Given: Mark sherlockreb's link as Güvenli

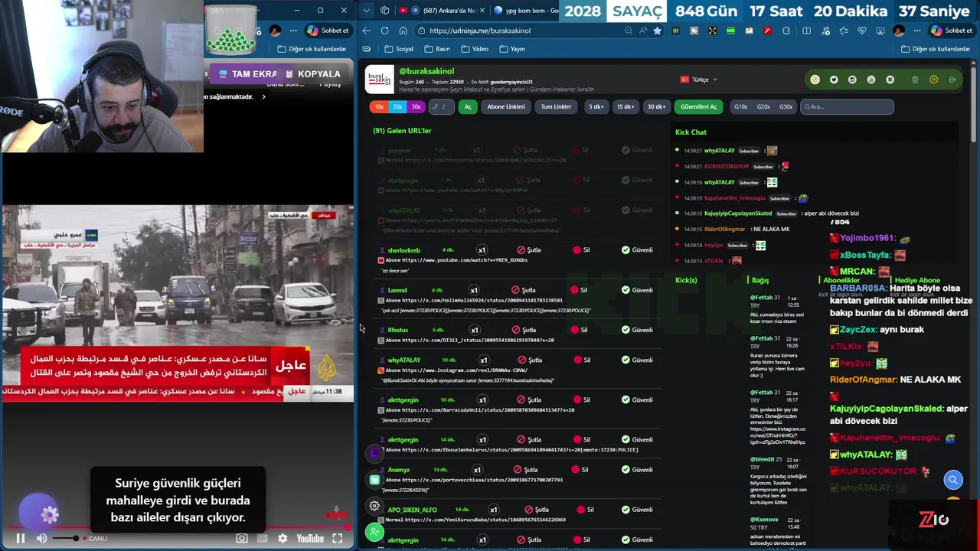Looking at the screenshot, I should 637,250.
